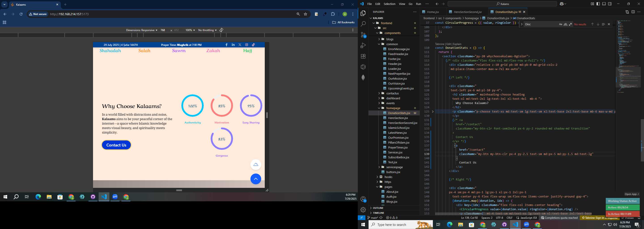Click the LinkedIn icon on the Kalaams page
The image size is (644, 229).
point(233,45)
